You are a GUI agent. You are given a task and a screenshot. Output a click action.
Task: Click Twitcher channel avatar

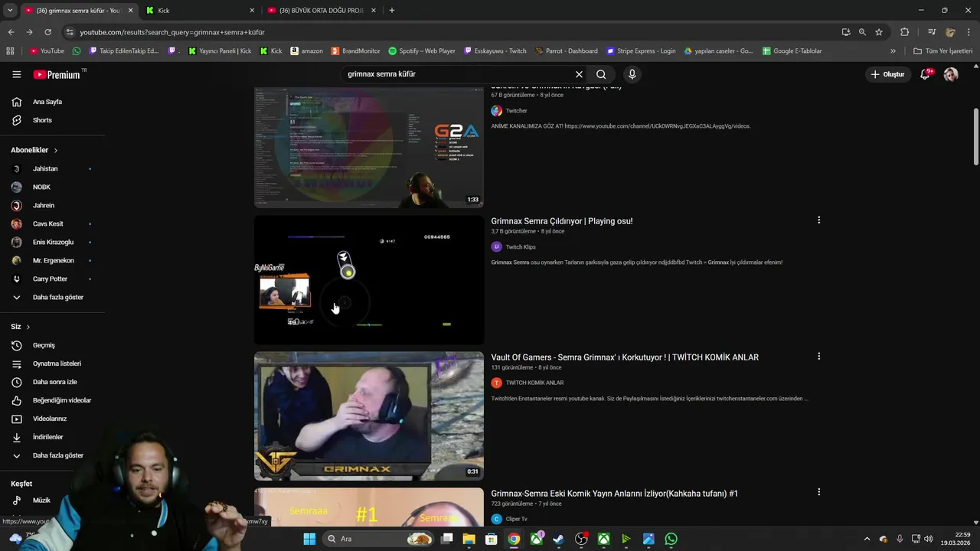click(x=496, y=111)
